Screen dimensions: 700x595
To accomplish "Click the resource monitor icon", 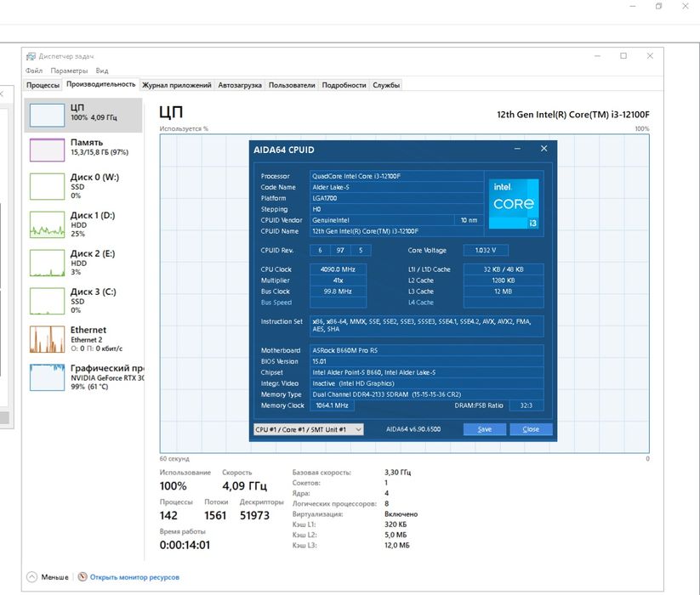I will [x=83, y=576].
